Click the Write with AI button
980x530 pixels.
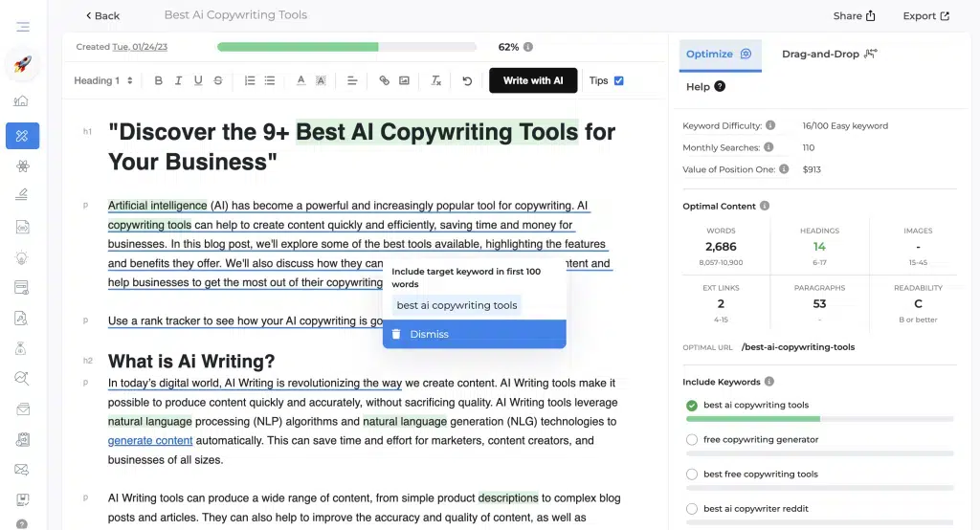pos(533,81)
